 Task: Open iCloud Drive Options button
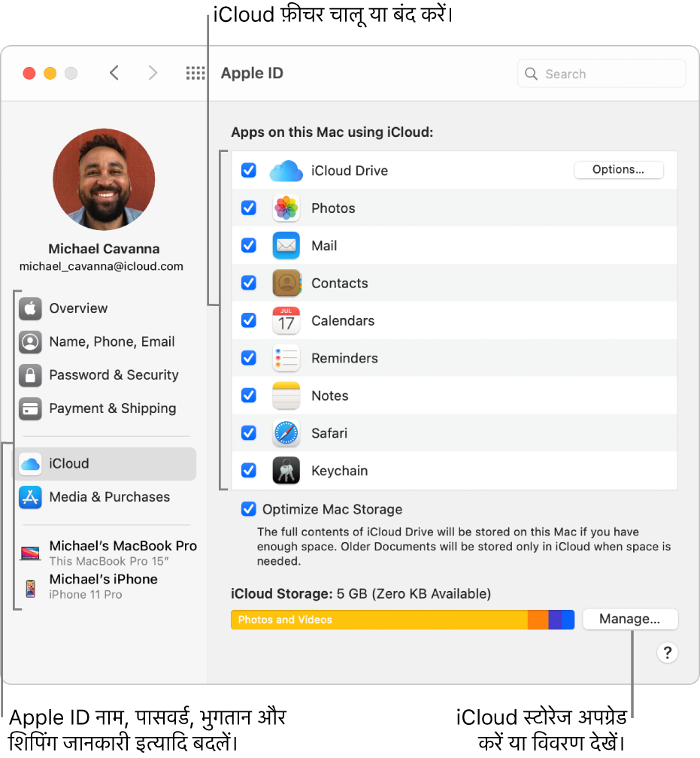618,170
